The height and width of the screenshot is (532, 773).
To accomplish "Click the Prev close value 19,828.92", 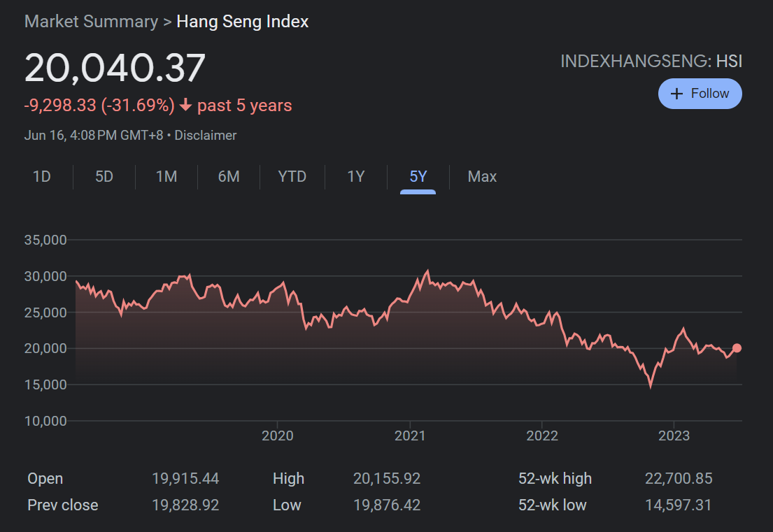I will [x=185, y=505].
